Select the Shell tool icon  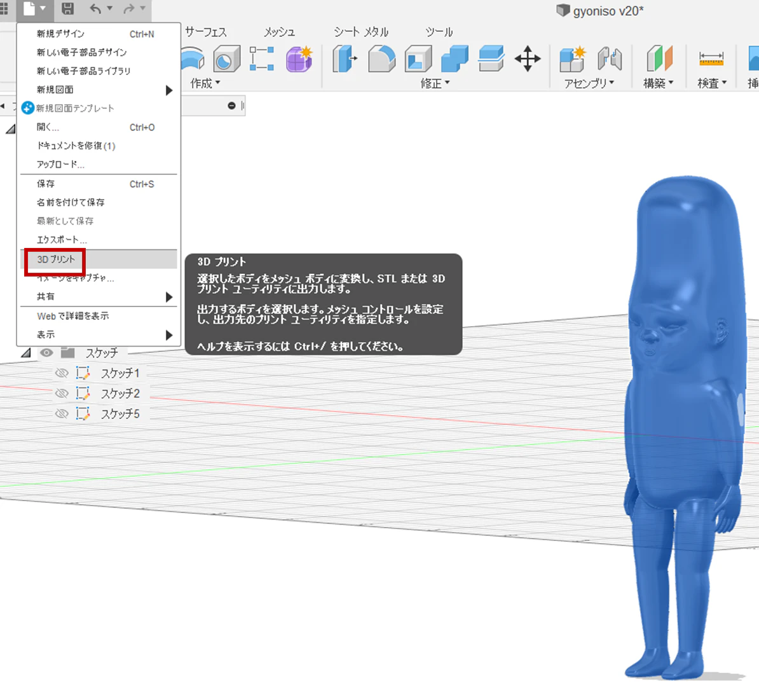[418, 59]
